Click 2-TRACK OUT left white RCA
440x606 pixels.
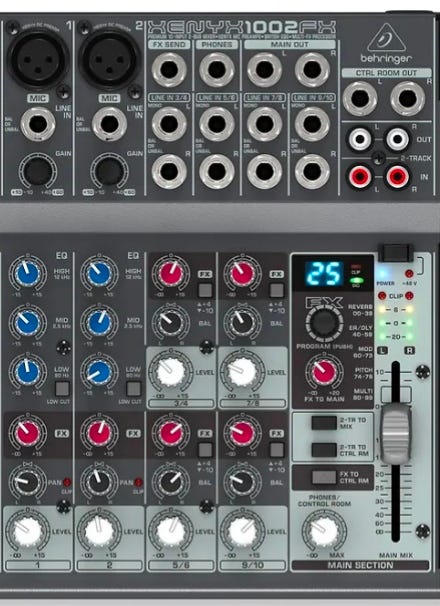pyautogui.click(x=360, y=139)
